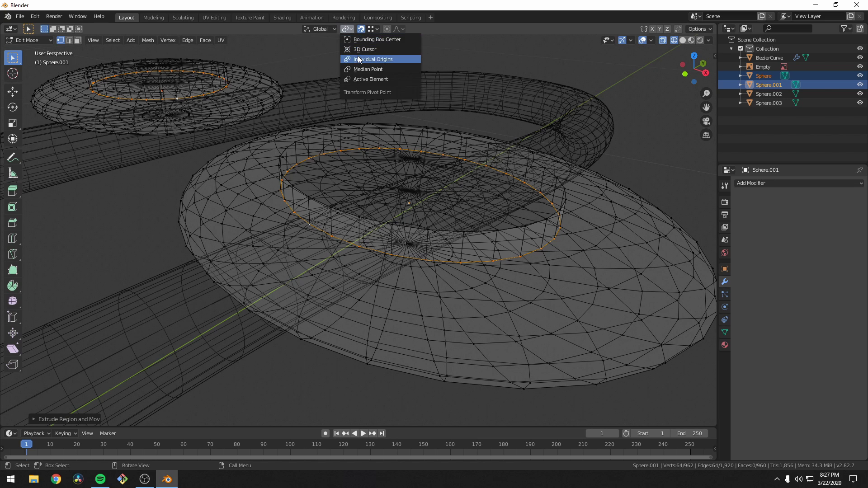The height and width of the screenshot is (488, 868).
Task: Hide Sphere.002 using its eye icon
Action: (860, 94)
